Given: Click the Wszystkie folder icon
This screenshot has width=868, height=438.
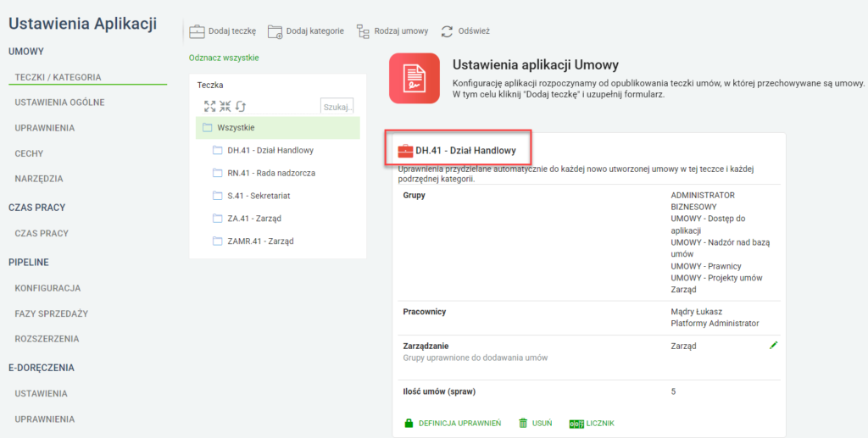Looking at the screenshot, I should click(208, 128).
